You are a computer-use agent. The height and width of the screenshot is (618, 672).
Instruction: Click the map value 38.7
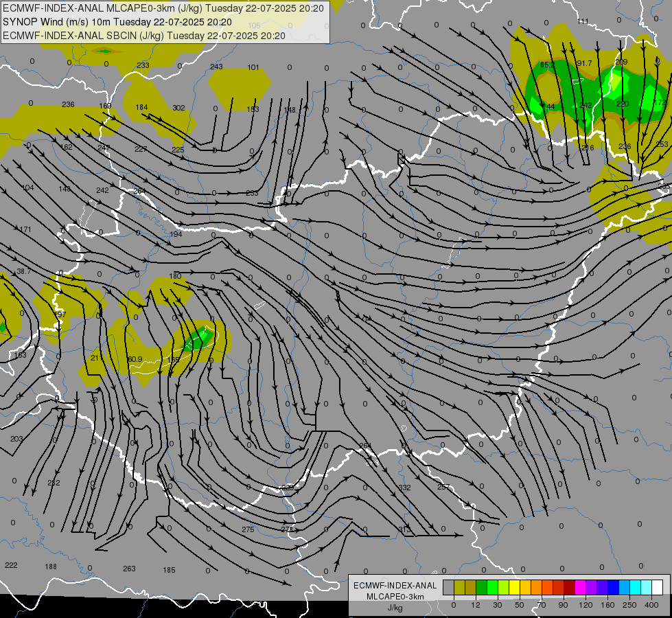23,271
